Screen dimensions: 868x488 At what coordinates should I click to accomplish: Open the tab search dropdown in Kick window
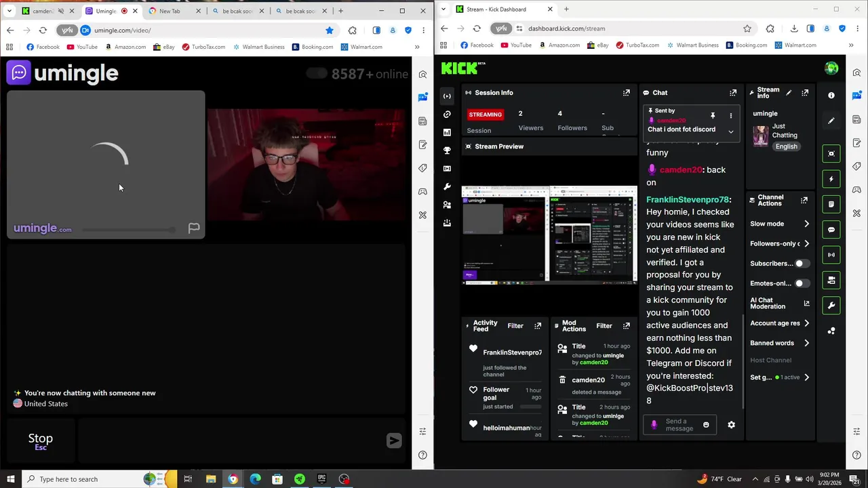443,9
